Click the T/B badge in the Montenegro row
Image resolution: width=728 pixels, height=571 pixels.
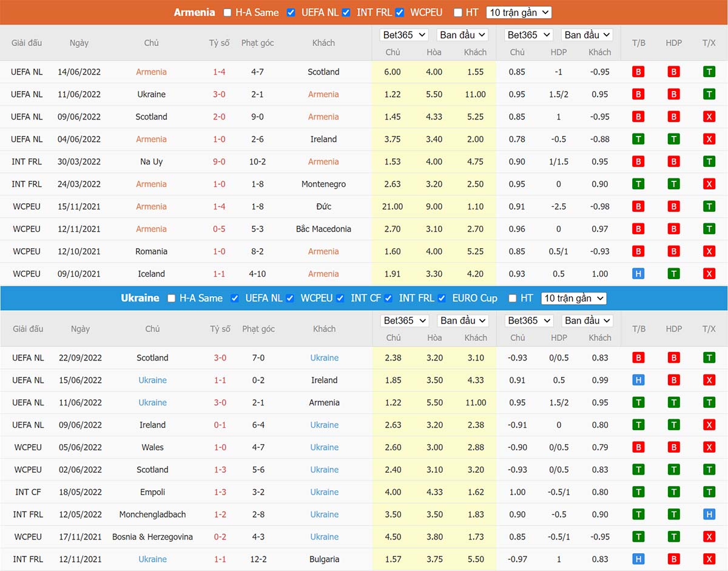tap(638, 184)
